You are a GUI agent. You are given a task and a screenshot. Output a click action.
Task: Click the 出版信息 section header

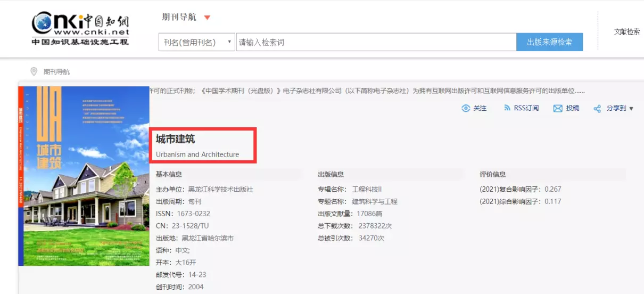(331, 174)
